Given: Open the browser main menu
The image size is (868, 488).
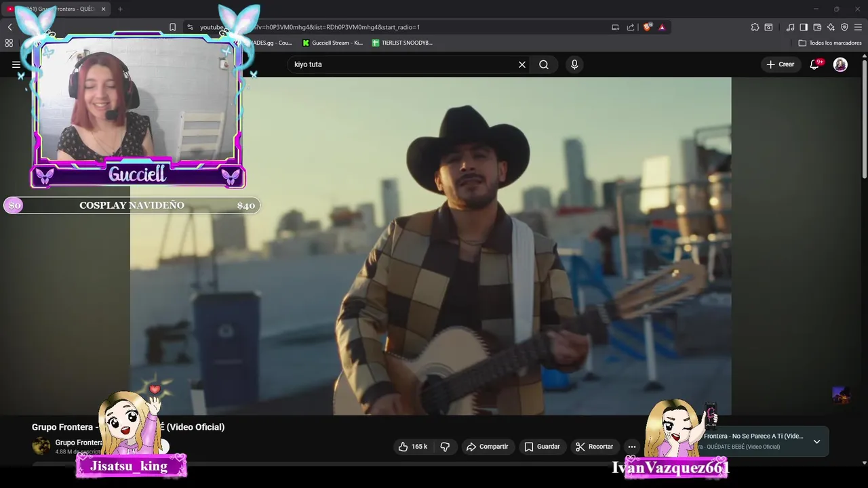Looking at the screenshot, I should [858, 27].
